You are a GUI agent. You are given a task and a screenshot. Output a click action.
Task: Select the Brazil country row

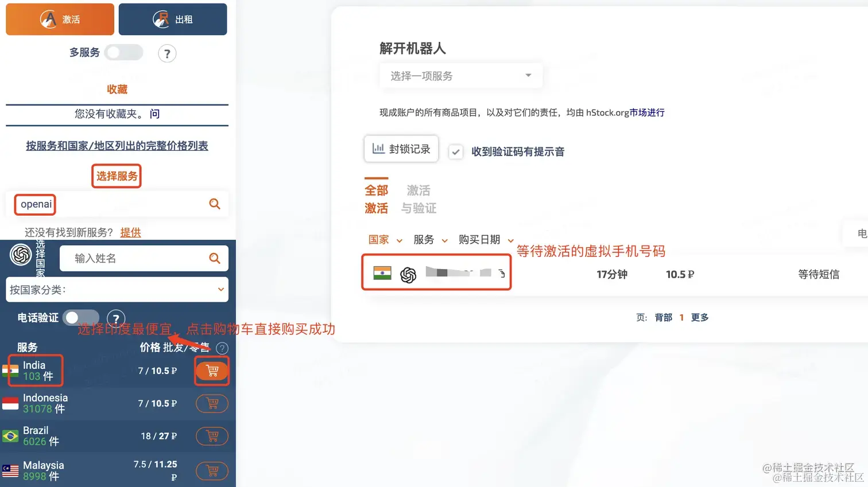pyautogui.click(x=118, y=436)
